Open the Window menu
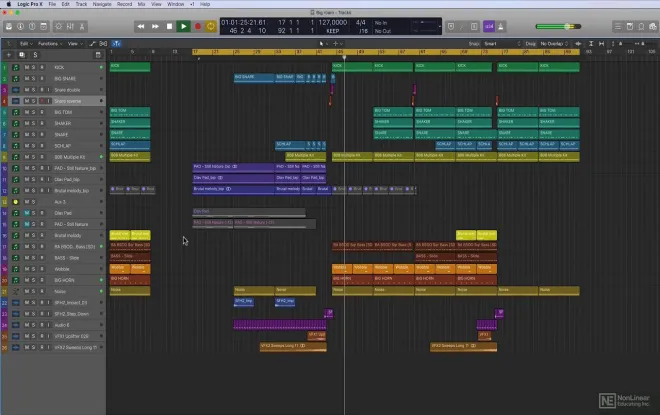Screen dimensions: 660x415 176,4
